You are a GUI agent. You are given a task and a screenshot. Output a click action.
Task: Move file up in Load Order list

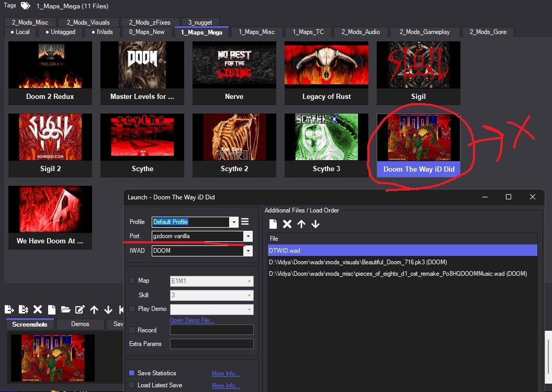click(x=301, y=224)
